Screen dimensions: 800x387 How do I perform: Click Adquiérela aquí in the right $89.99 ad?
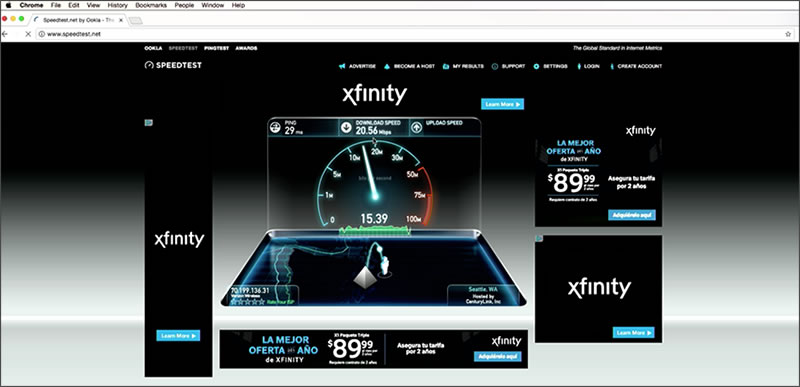tap(632, 215)
